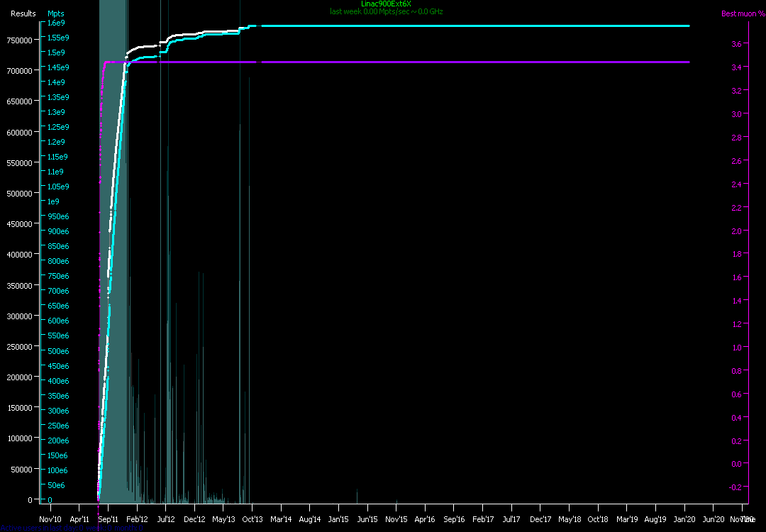Click the 1.6e9 Mpts axis value
Image resolution: width=766 pixels, height=532 pixels.
click(x=57, y=23)
